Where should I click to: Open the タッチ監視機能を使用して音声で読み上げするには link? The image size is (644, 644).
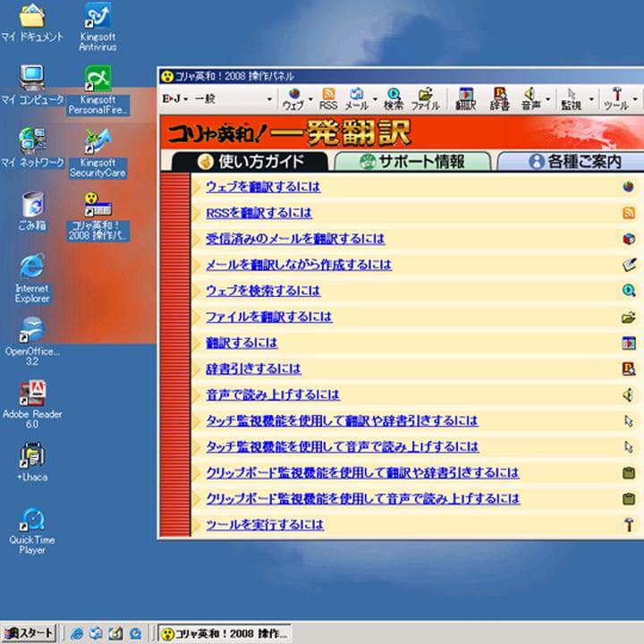(x=343, y=446)
